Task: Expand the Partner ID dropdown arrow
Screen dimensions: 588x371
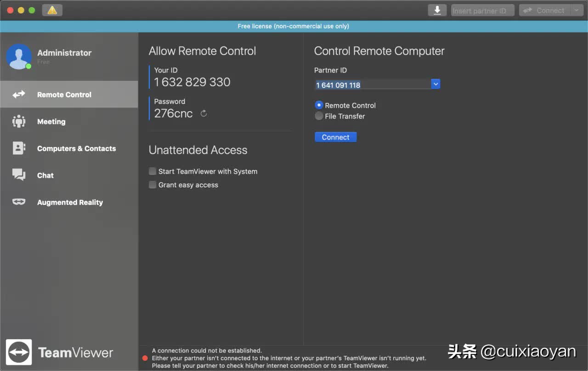Action: point(435,84)
